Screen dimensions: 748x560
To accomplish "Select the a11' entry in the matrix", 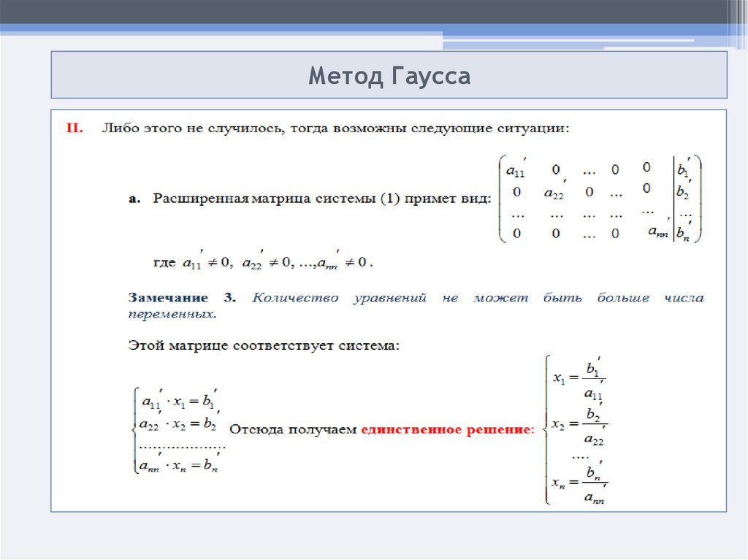I will click(517, 169).
